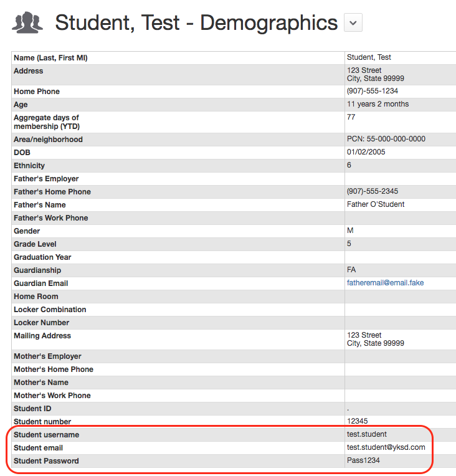Select the Aggregate days of membership value 77
Screen dimensions: 456x476
click(x=351, y=117)
